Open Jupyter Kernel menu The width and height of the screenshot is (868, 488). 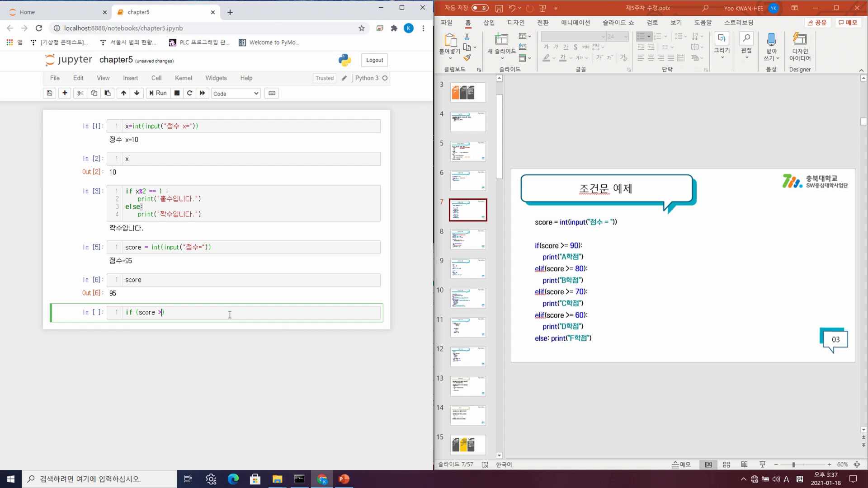point(183,78)
